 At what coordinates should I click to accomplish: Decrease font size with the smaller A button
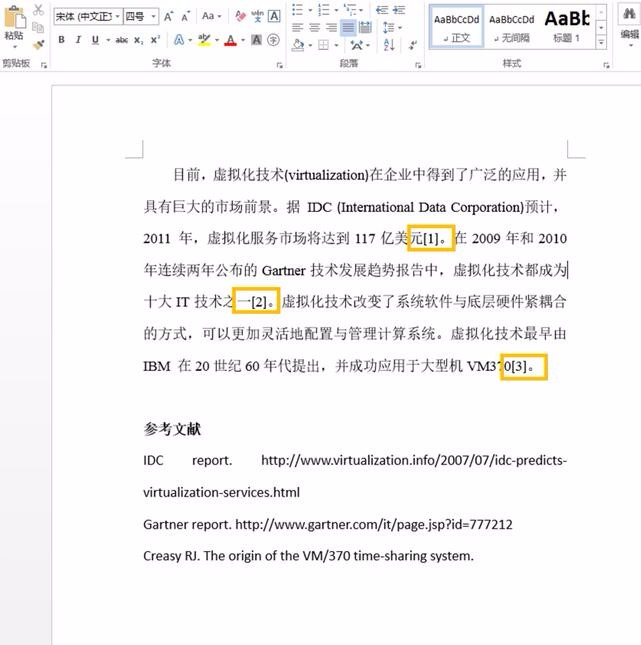click(186, 16)
